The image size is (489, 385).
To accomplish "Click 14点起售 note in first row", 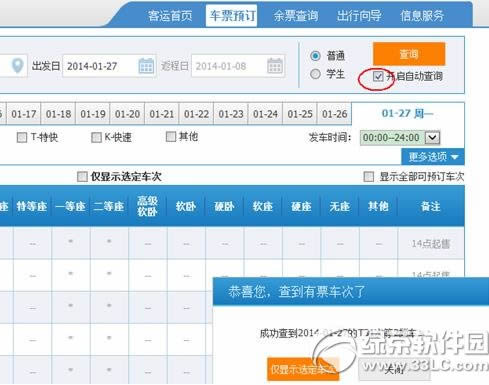I will click(431, 244).
